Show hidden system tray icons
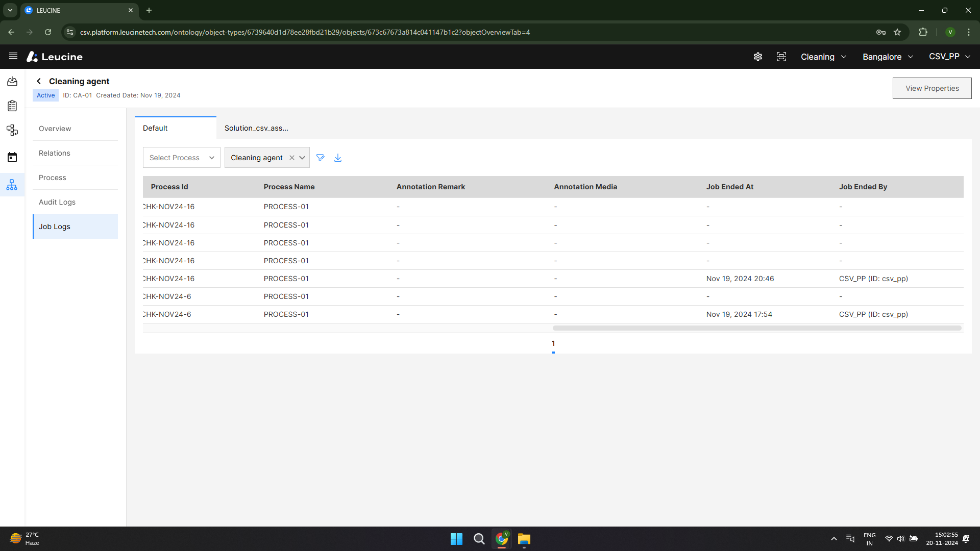The height and width of the screenshot is (551, 980). 834,539
